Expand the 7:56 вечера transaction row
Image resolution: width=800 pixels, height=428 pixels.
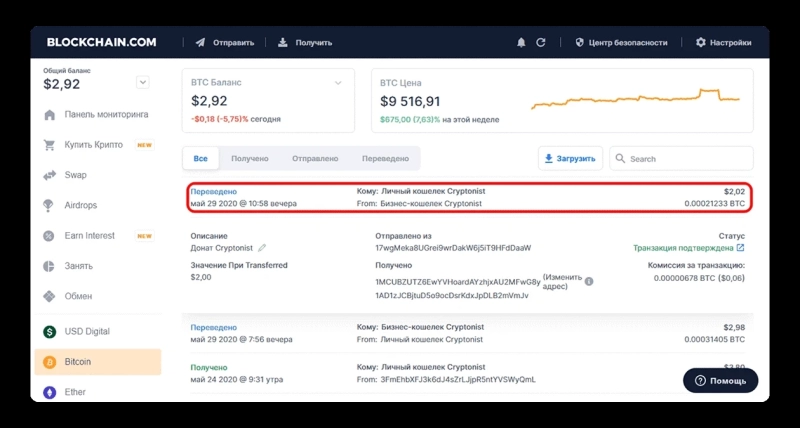click(468, 333)
